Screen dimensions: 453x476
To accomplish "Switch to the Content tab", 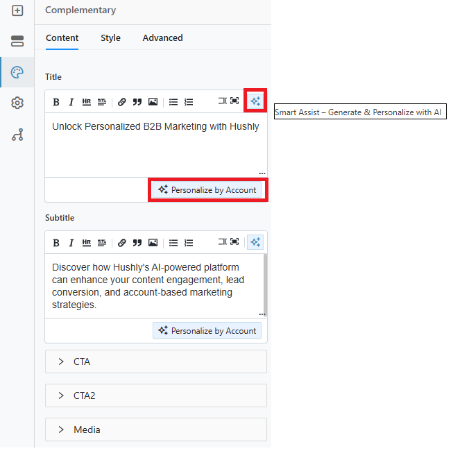I will pos(62,38).
